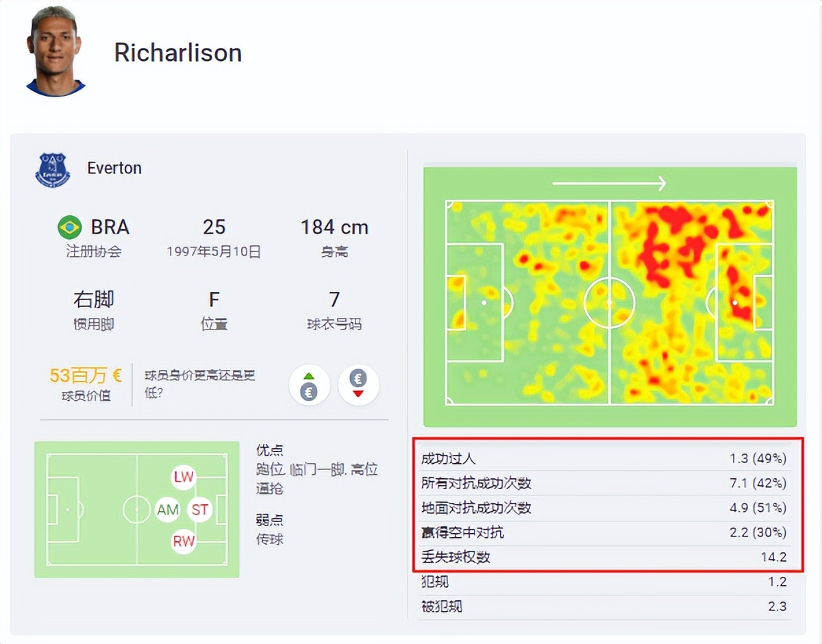This screenshot has width=822, height=644.
Task: Select the RW position marker
Action: tap(184, 542)
